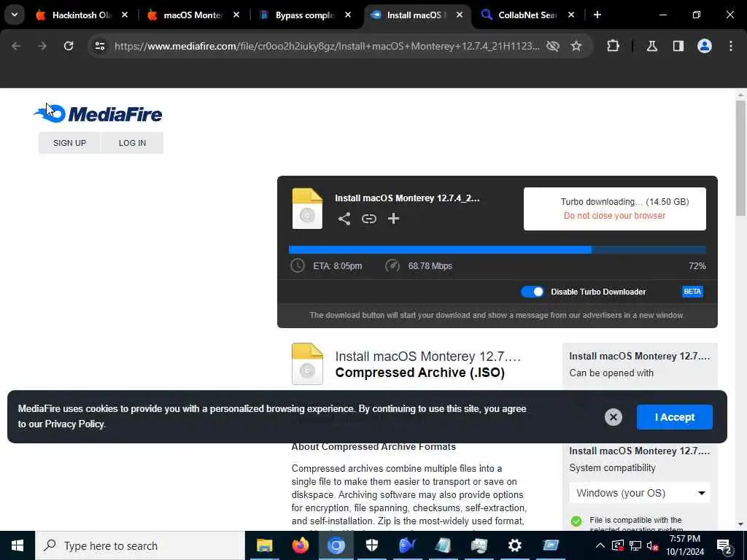
Task: Click the Turbo downloading status box
Action: pyautogui.click(x=614, y=209)
